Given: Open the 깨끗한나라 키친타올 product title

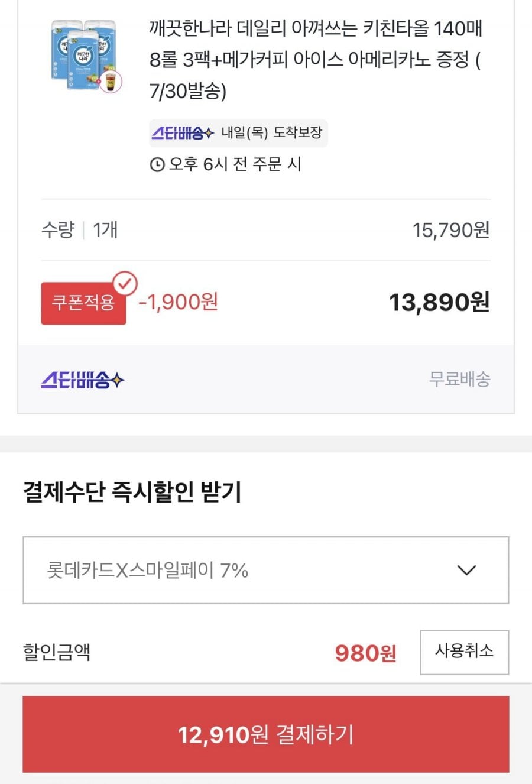Looking at the screenshot, I should (316, 59).
